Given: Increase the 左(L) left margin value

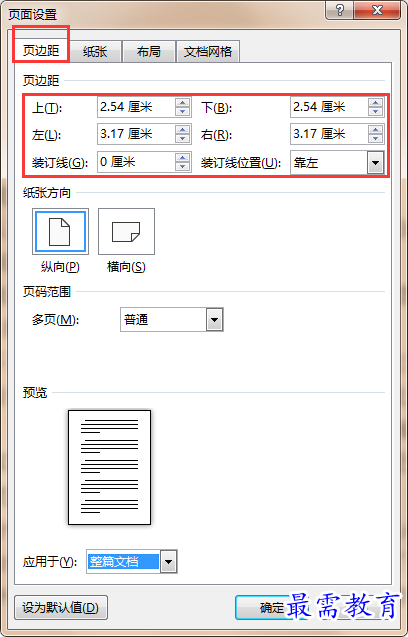Looking at the screenshot, I should point(183,130).
